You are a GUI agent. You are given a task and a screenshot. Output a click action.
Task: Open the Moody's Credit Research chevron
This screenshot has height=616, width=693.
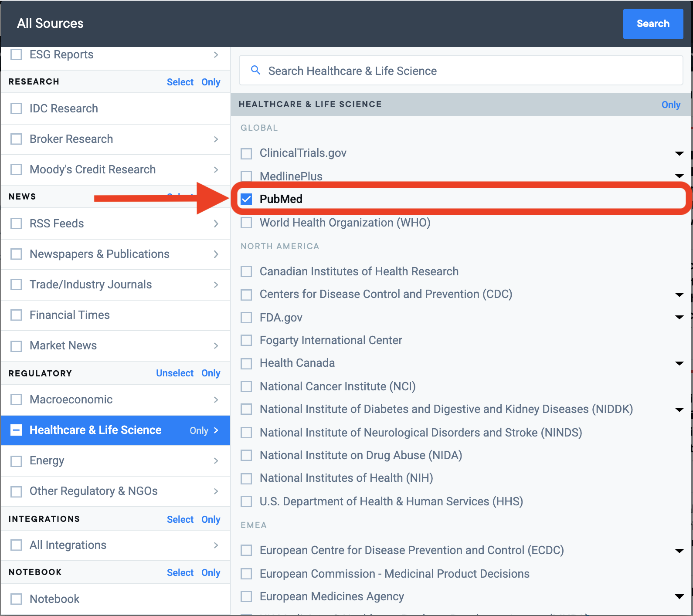click(x=216, y=169)
